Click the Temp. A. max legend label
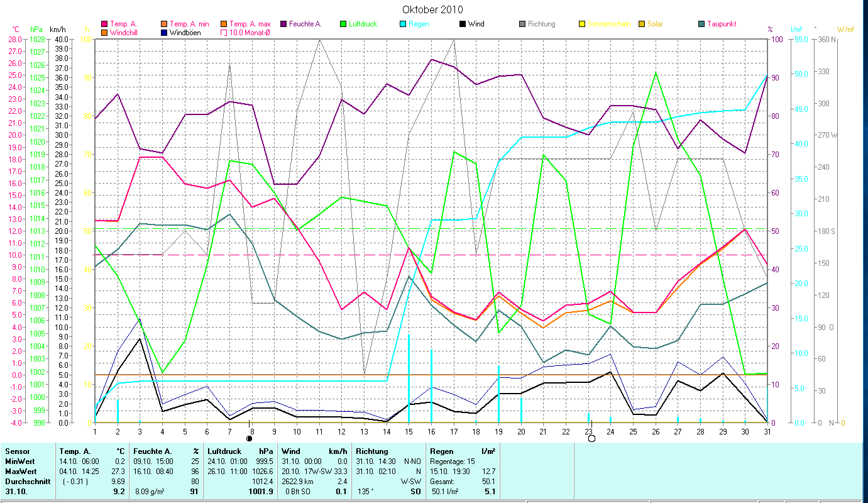 (x=250, y=24)
